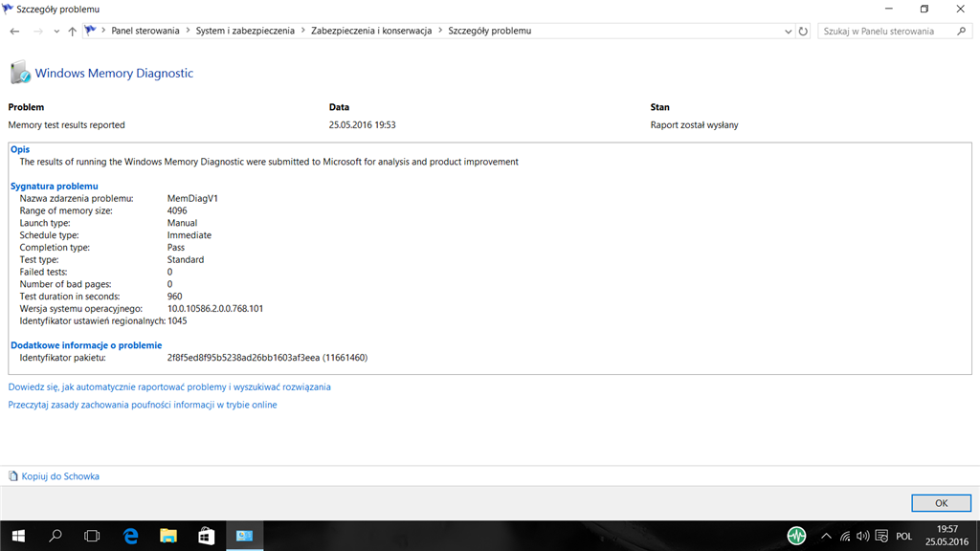Click green heartbeat tray icon
The width and height of the screenshot is (980, 551).
[x=796, y=536]
